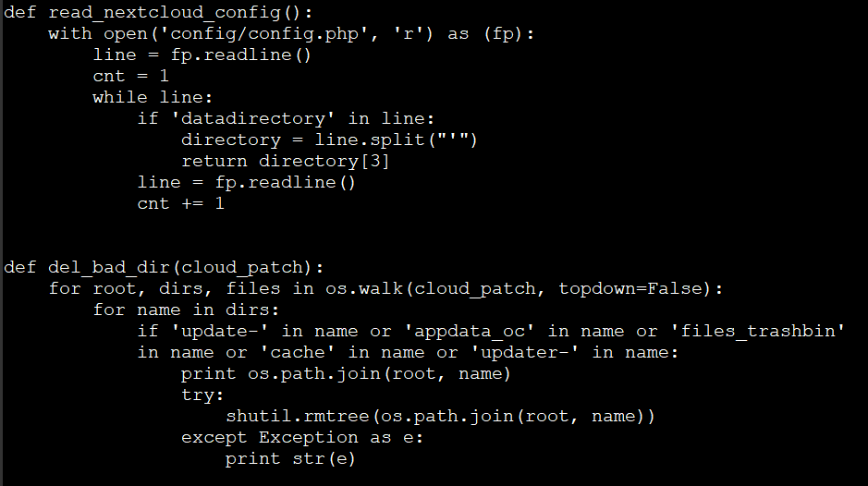
Task: Click the 'datadirectory' string literal
Action: 253,118
